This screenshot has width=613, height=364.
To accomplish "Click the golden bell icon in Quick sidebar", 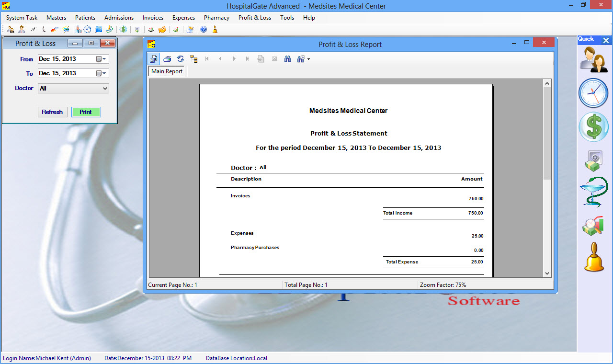I will click(594, 257).
